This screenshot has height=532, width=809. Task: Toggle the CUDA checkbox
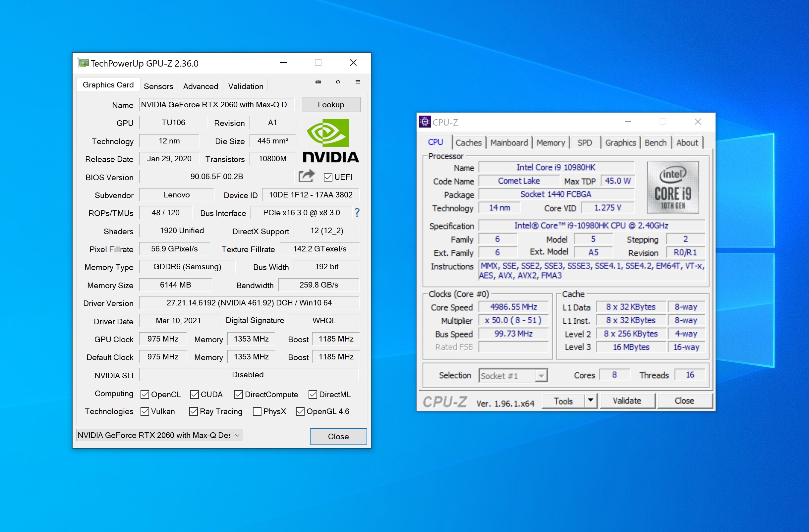[x=195, y=395]
